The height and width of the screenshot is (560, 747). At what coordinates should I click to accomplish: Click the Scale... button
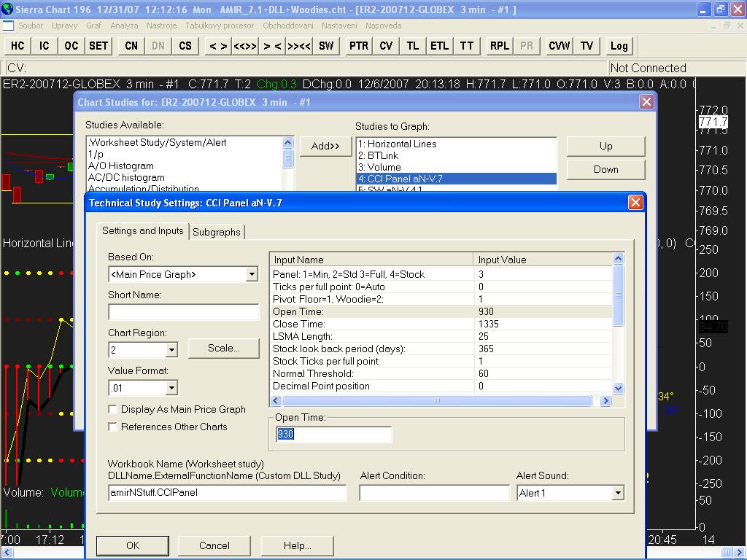tap(223, 349)
